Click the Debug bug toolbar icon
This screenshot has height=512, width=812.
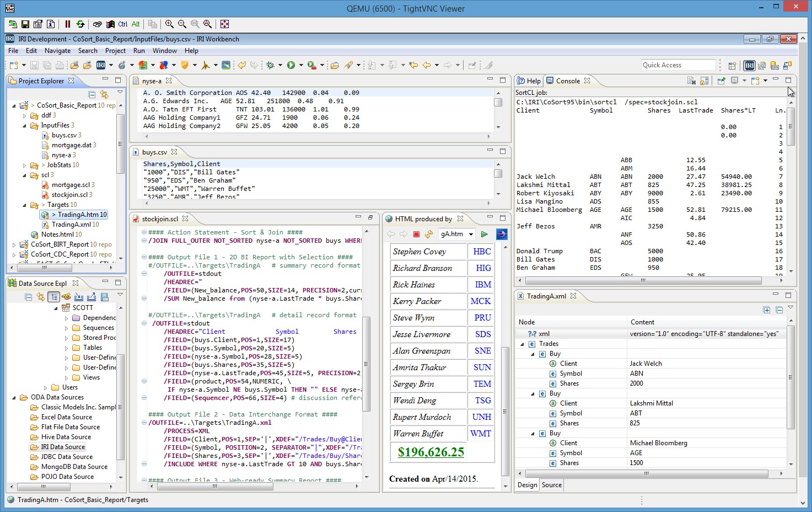click(270, 65)
